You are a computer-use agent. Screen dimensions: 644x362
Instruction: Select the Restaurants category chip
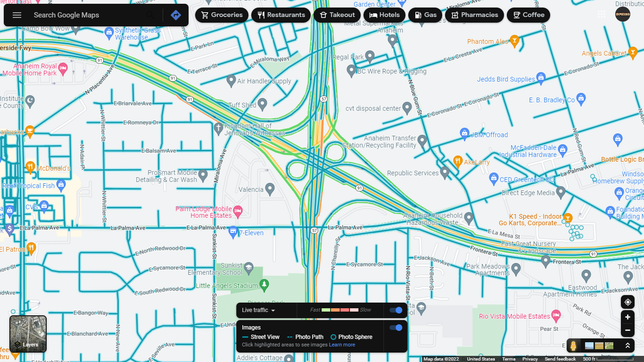[281, 15]
